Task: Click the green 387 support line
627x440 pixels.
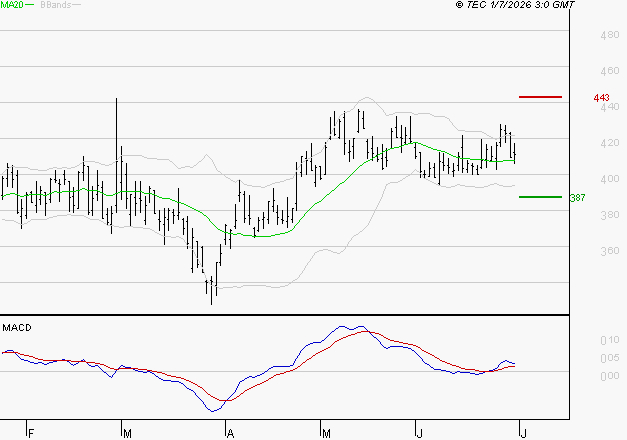Action: [540, 197]
